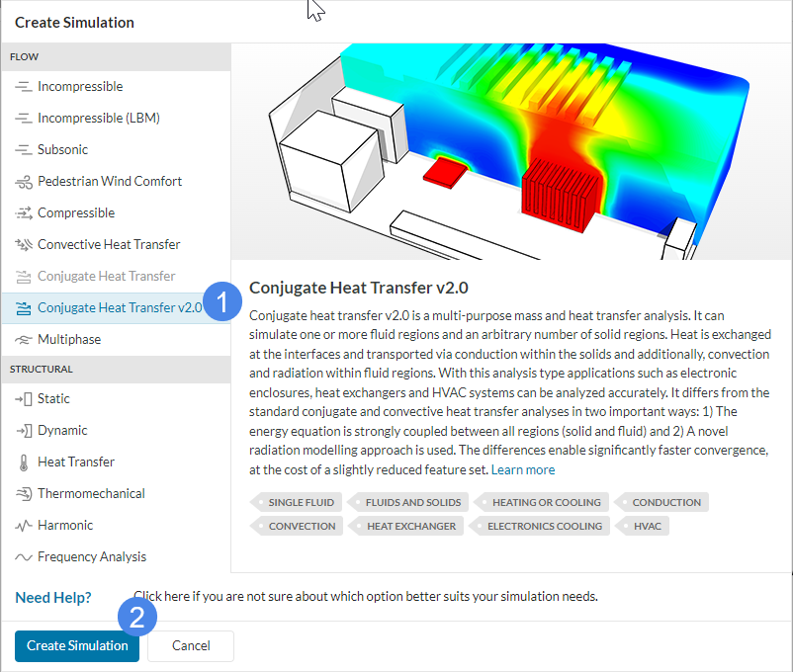Select the HVAC tag chip

(x=644, y=526)
